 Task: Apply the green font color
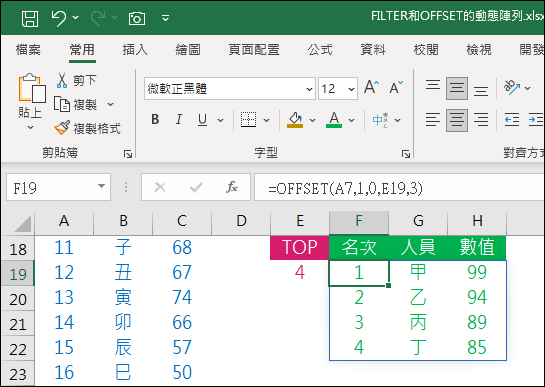[334, 120]
